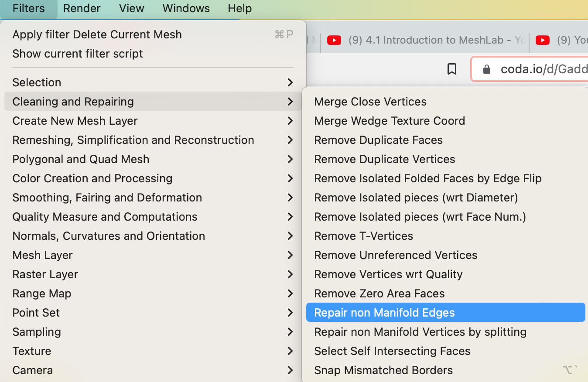Click the bookmark icon beside the address bar
The width and height of the screenshot is (588, 382).
[x=452, y=69]
